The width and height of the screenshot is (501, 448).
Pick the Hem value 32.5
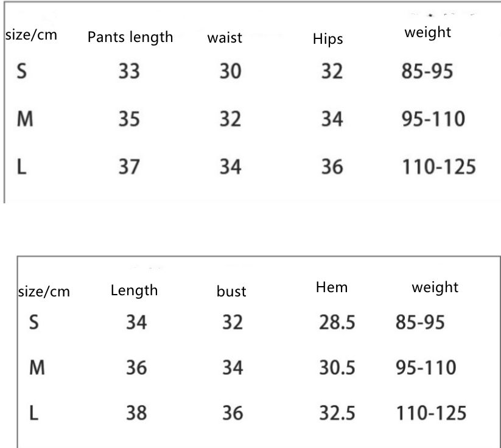click(x=337, y=413)
